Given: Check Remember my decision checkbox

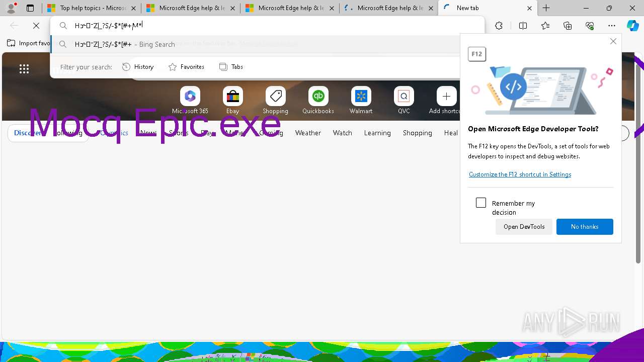Looking at the screenshot, I should pos(481,203).
